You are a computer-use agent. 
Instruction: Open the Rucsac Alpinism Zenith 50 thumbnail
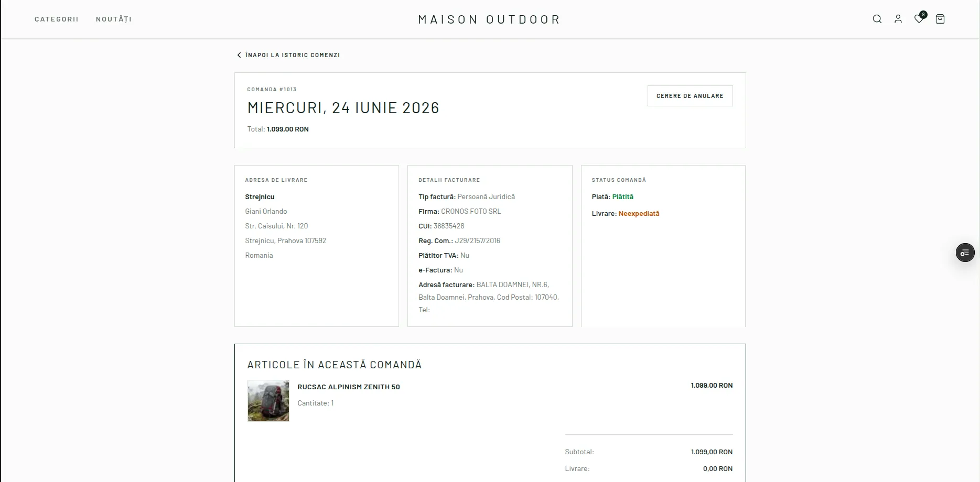point(268,401)
